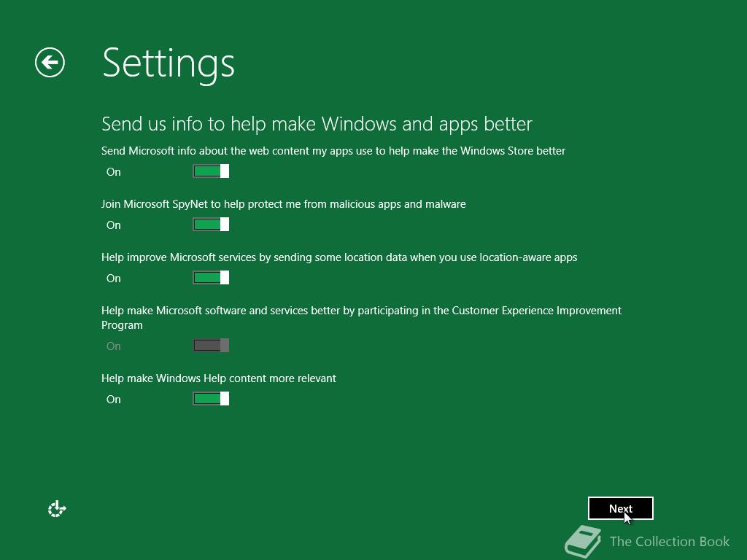Click the On label under the Windows Store setting

pos(113,172)
